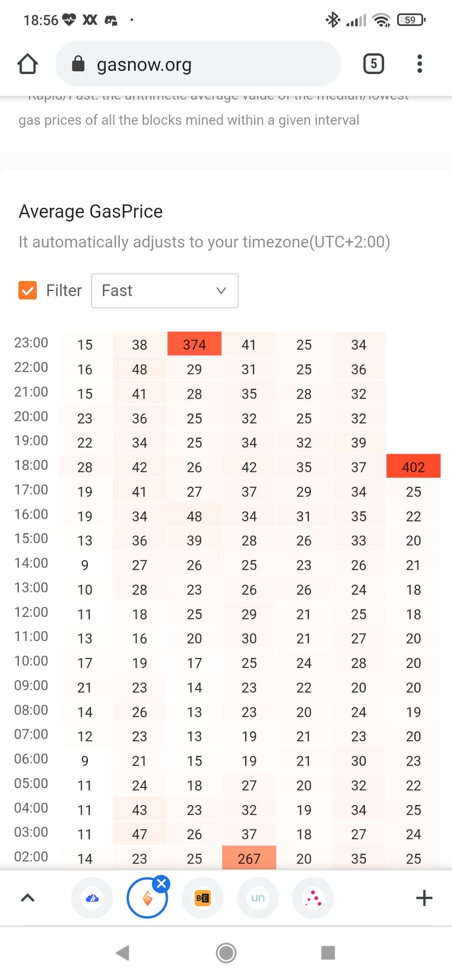The image size is (452, 980).
Task: Switch to the BE orange tab icon
Action: point(203,897)
